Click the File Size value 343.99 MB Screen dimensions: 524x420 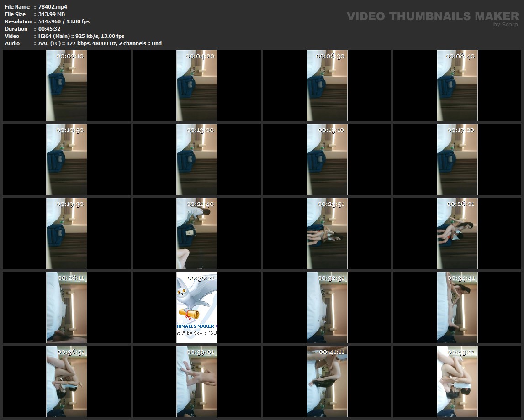tap(52, 14)
